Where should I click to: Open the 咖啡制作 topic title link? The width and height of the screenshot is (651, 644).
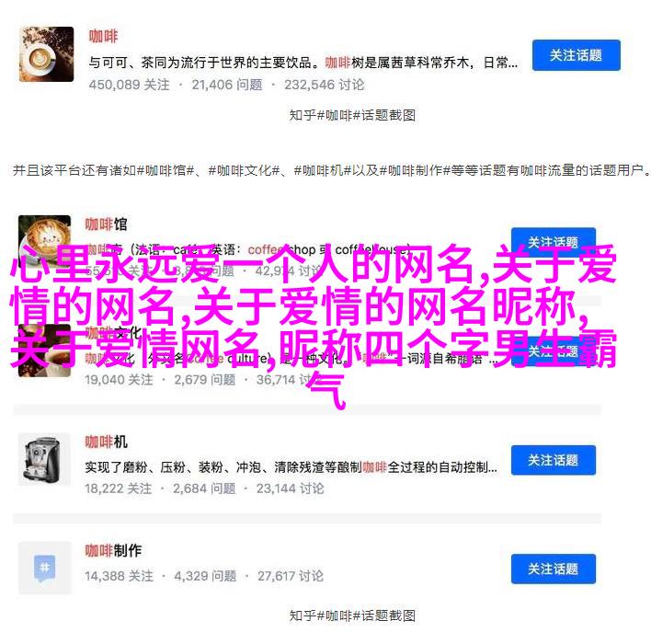point(113,550)
